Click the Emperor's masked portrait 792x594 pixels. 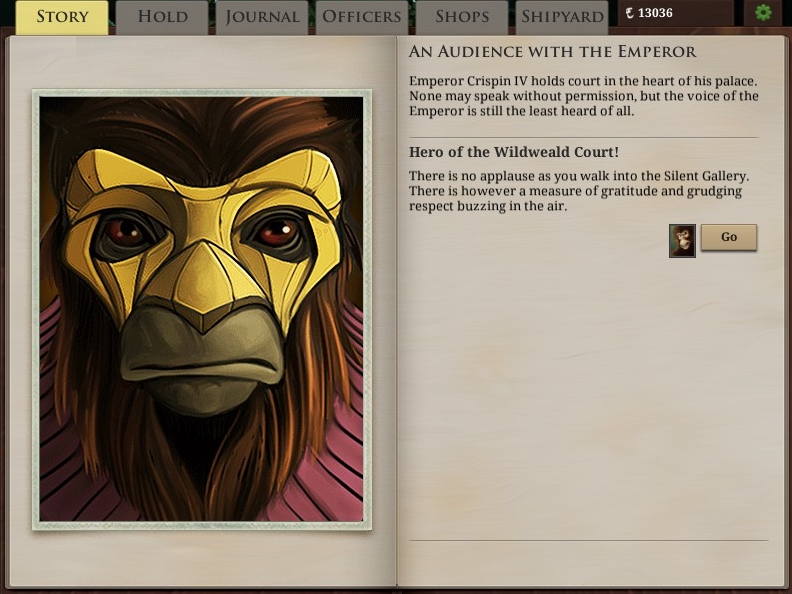point(202,309)
